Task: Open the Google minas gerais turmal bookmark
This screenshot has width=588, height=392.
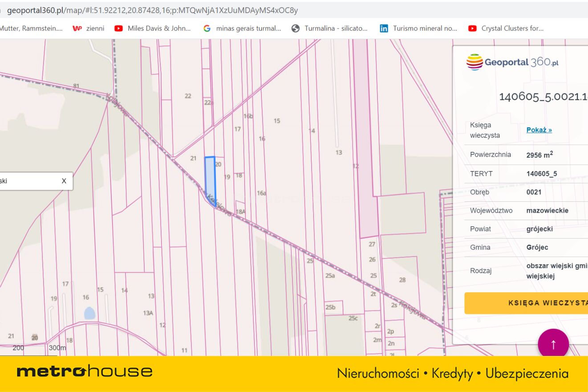Action: point(242,28)
